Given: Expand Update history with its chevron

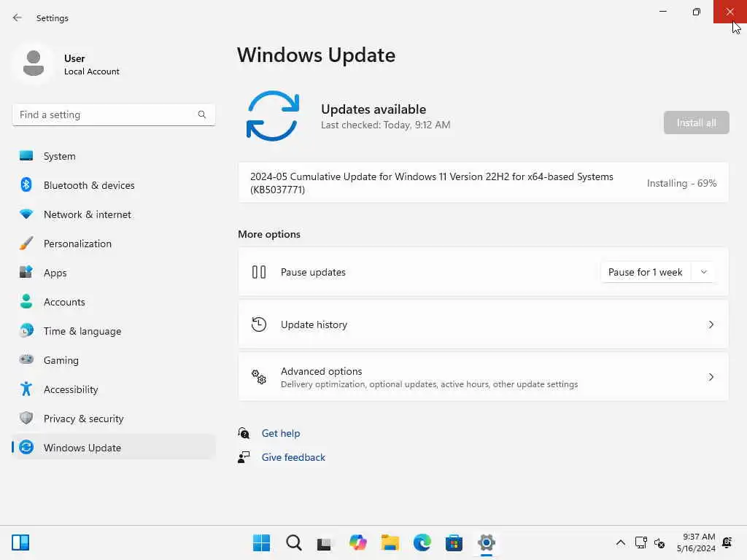Looking at the screenshot, I should [711, 324].
